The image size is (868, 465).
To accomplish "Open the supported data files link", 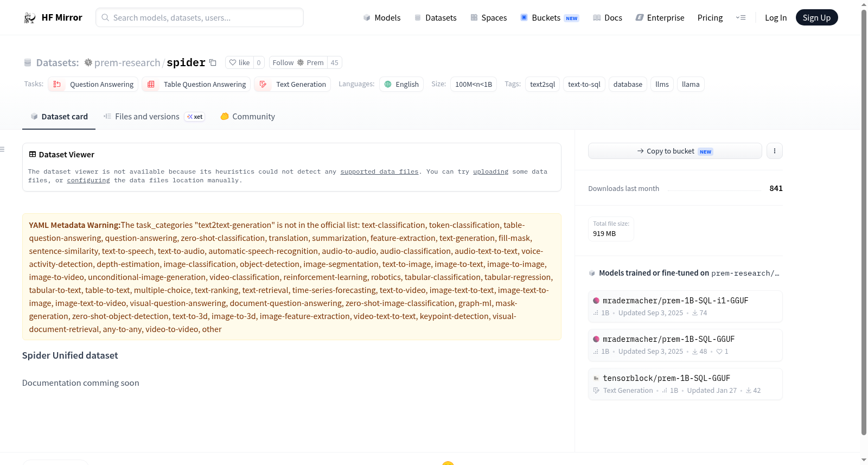I will click(379, 171).
